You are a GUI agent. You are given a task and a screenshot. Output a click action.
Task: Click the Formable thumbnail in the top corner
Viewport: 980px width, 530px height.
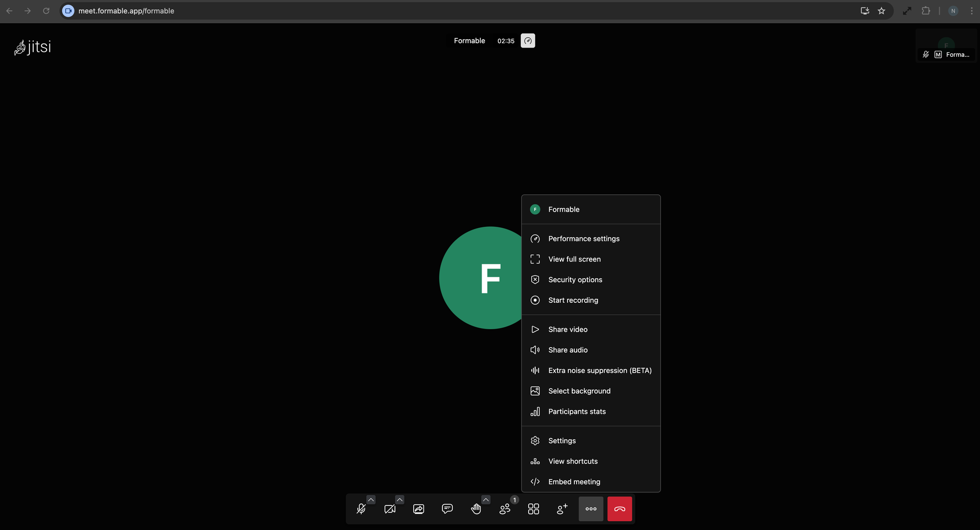tap(946, 46)
